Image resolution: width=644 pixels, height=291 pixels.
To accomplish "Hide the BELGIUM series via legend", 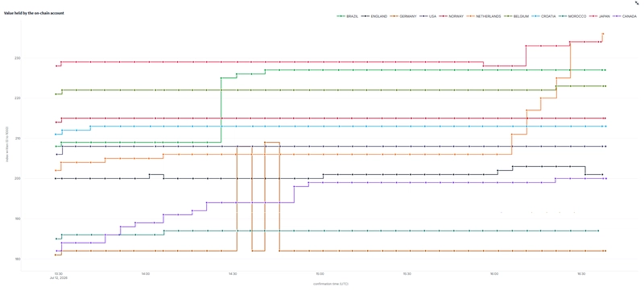I will 517,16.
